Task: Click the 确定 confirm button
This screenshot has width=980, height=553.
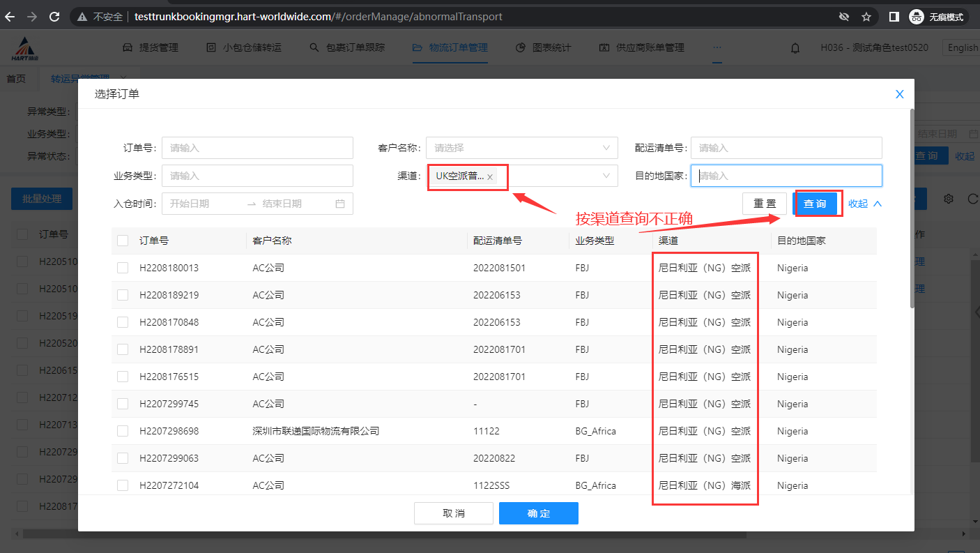Action: [538, 513]
